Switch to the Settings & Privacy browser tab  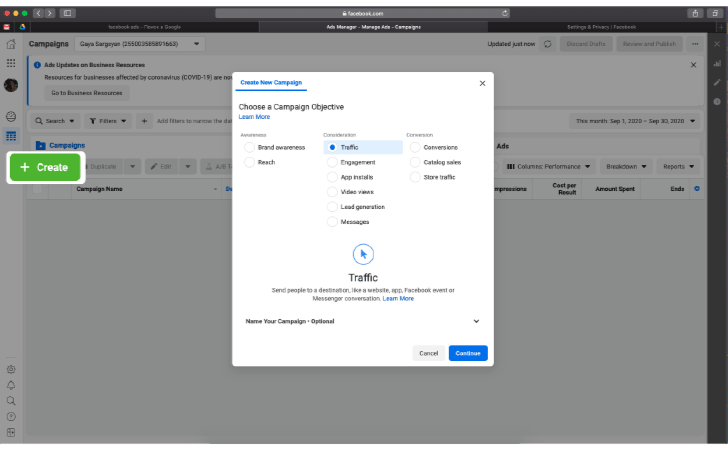coord(601,27)
